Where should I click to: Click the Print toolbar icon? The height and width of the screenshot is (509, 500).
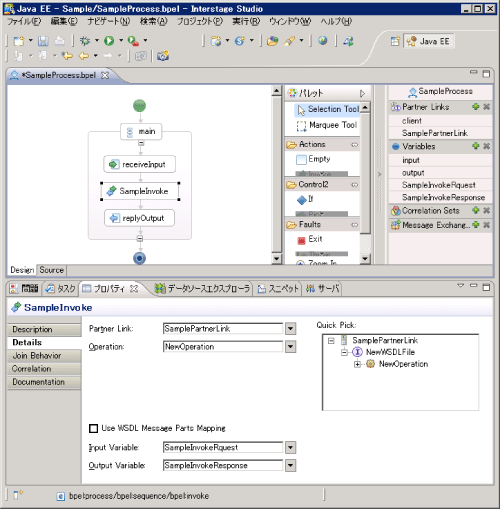[59, 41]
